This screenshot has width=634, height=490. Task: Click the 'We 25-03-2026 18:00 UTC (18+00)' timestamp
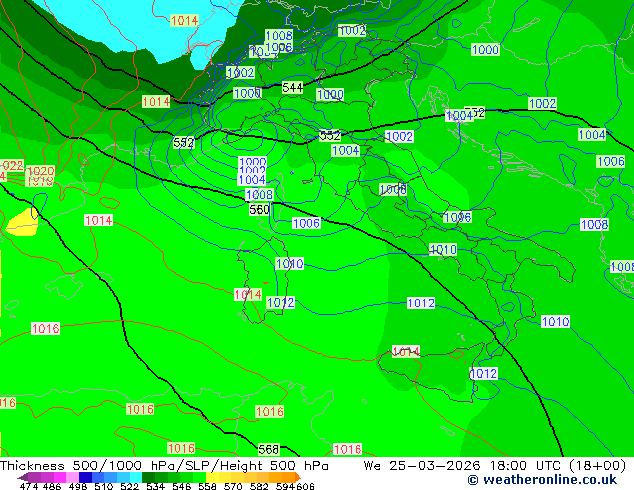(495, 466)
